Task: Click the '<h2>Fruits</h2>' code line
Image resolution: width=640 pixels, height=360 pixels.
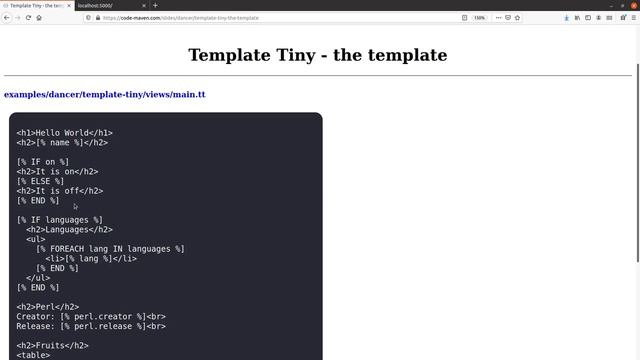Action: point(52,345)
